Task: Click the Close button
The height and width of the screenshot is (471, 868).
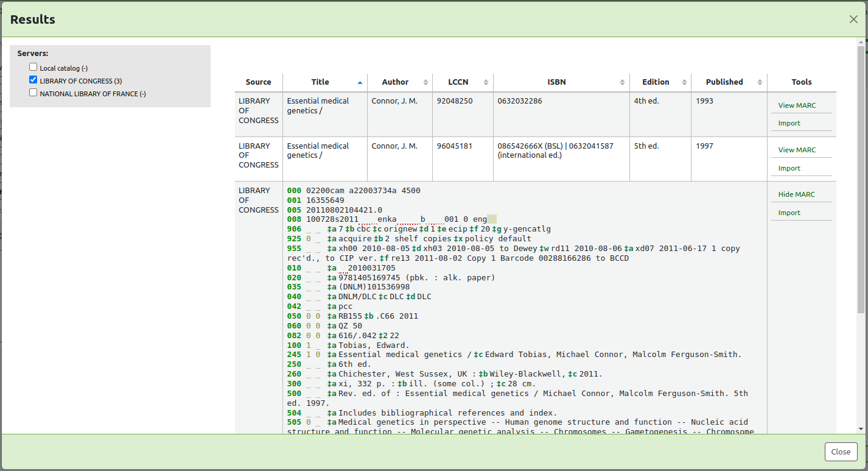Action: (841, 452)
